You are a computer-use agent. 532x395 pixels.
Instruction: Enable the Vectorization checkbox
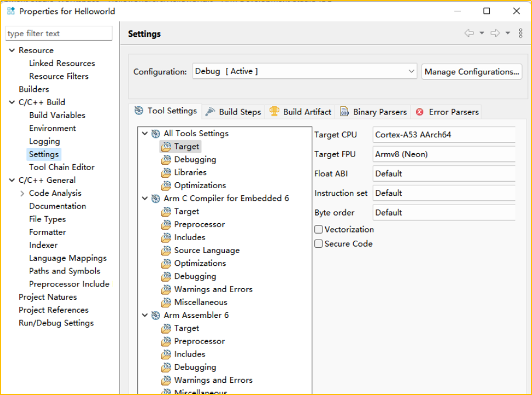[x=319, y=230]
